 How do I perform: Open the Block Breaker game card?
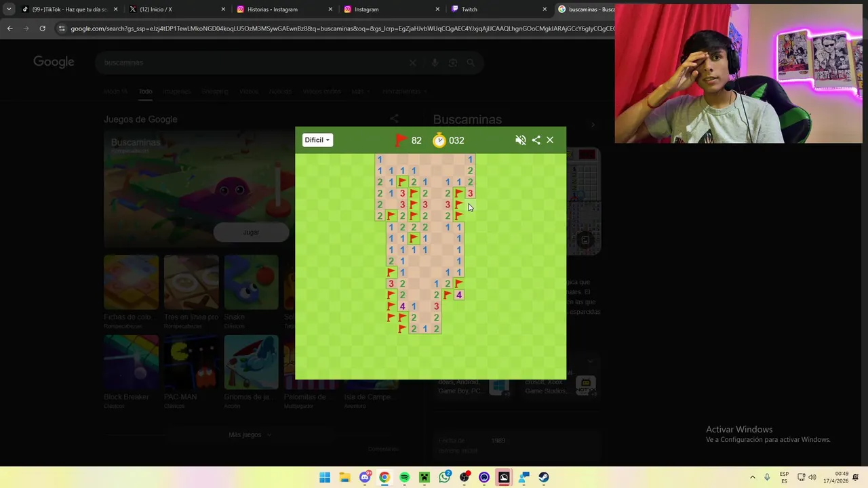coord(131,368)
